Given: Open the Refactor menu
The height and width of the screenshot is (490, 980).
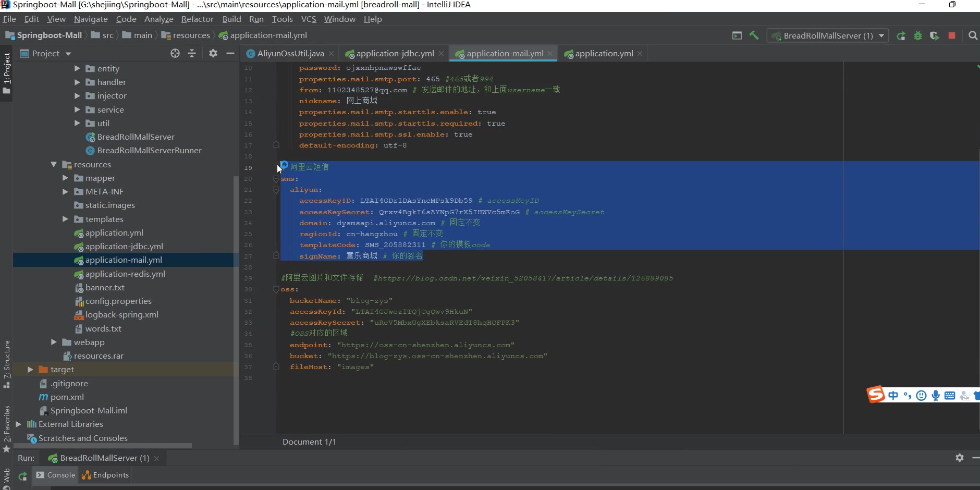Looking at the screenshot, I should click(x=197, y=19).
